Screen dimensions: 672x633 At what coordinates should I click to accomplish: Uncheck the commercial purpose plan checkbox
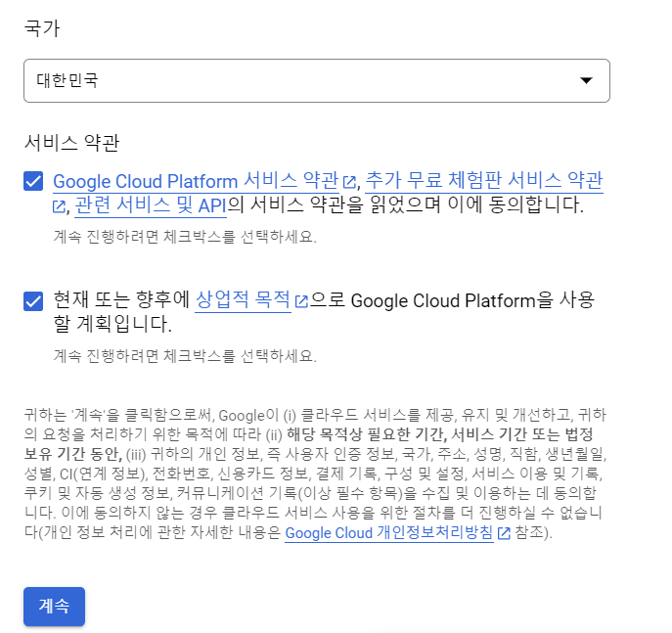33,301
